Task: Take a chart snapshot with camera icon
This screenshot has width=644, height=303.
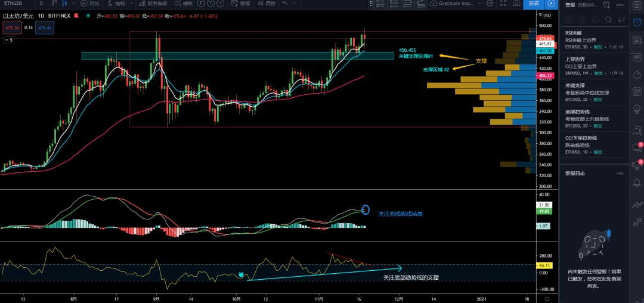Action: click(x=516, y=4)
